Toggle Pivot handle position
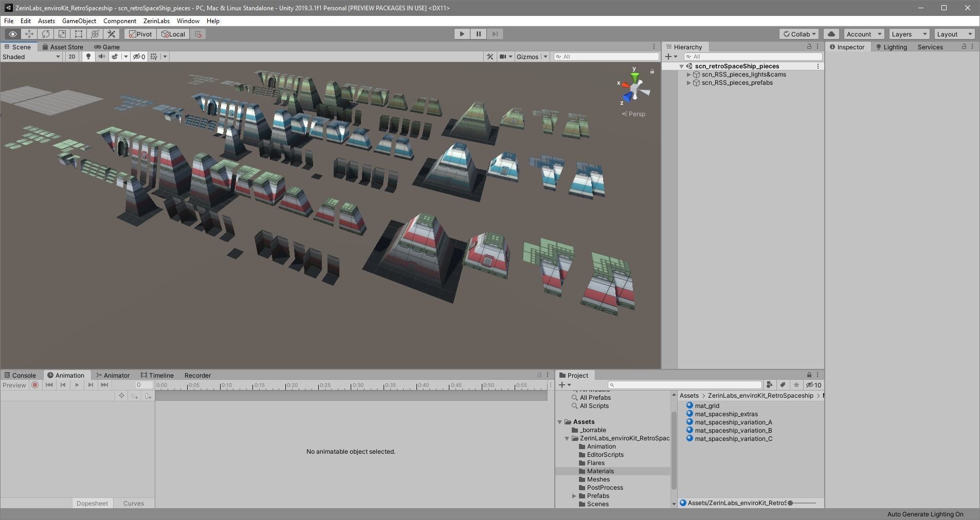Screen dimensions: 980x520 tap(140, 34)
